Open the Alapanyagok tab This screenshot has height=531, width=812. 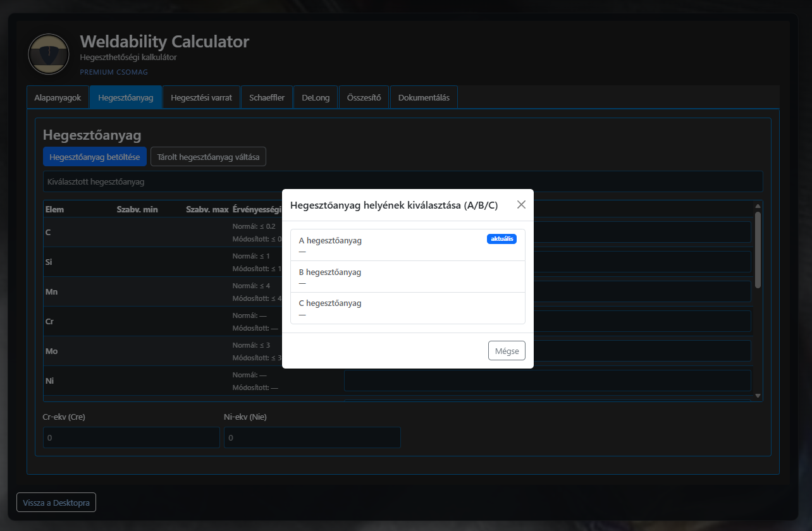[x=58, y=98]
